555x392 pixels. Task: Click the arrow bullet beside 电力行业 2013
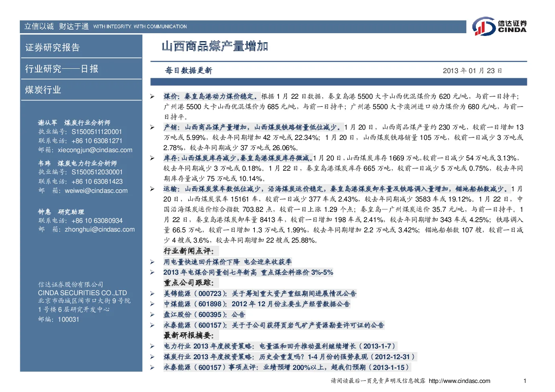[152, 346]
